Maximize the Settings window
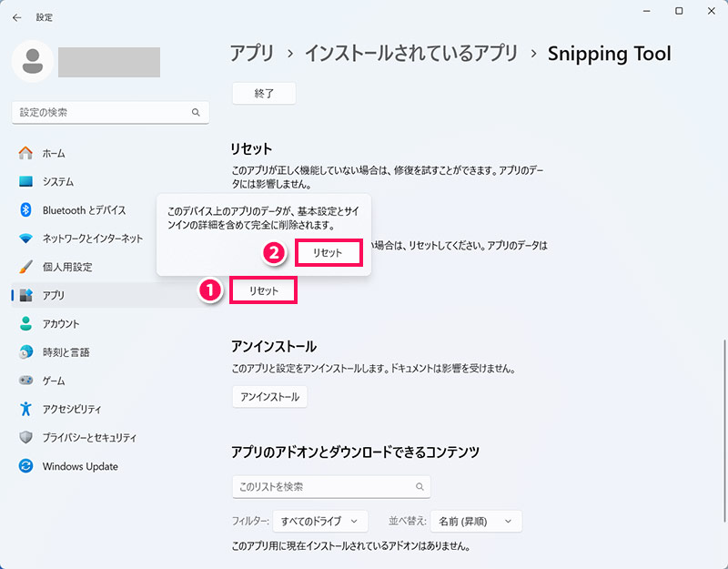 point(679,11)
